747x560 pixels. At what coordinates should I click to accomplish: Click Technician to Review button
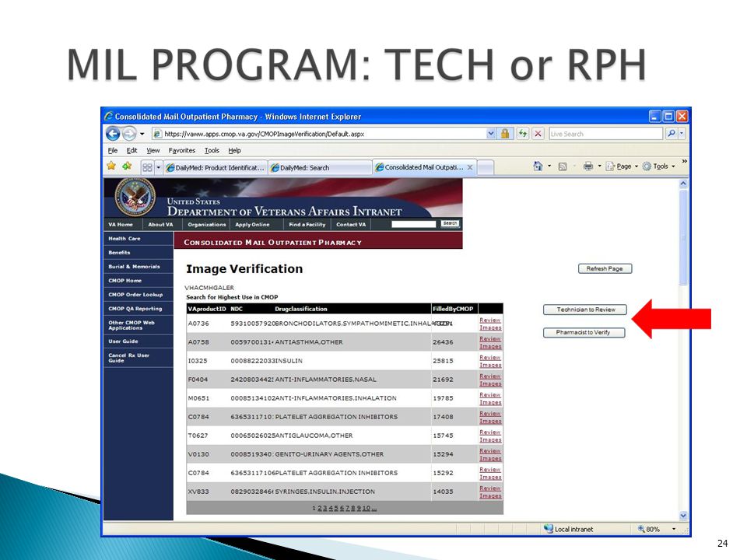click(585, 310)
